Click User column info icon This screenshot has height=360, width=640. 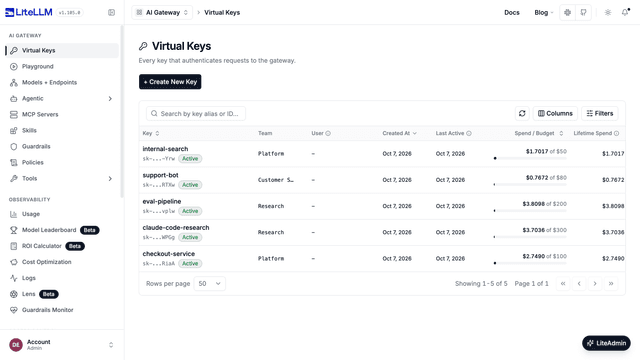click(x=328, y=133)
